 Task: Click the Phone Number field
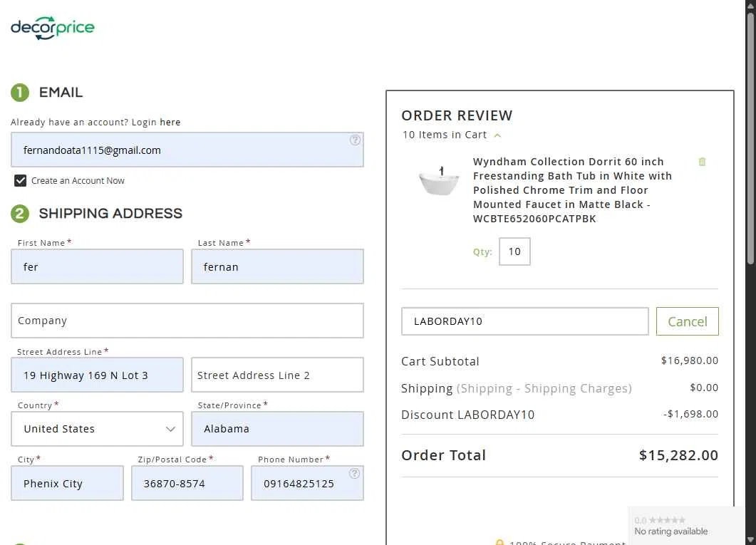(307, 483)
